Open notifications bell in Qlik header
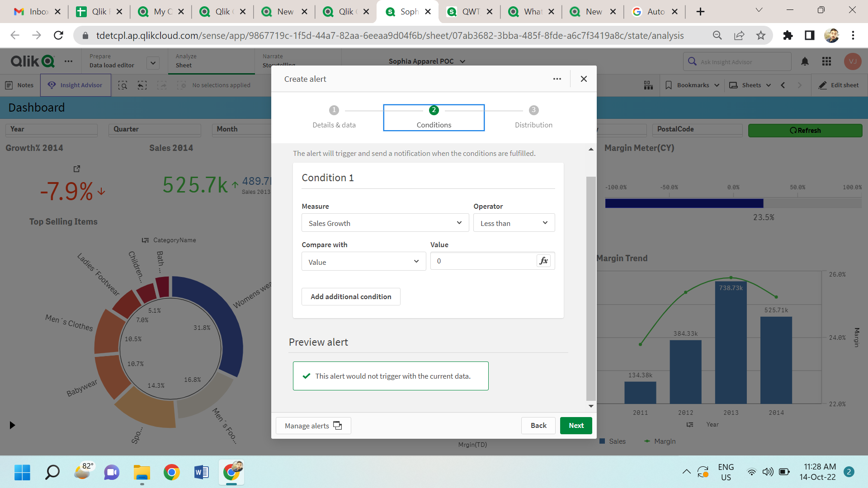Image resolution: width=868 pixels, height=488 pixels. pyautogui.click(x=805, y=61)
